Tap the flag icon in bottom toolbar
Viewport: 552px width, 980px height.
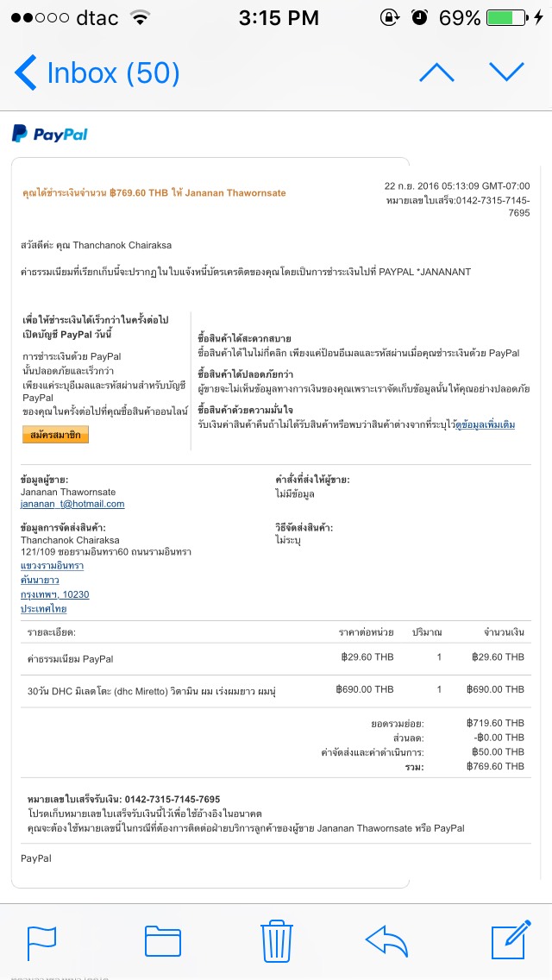tap(41, 939)
